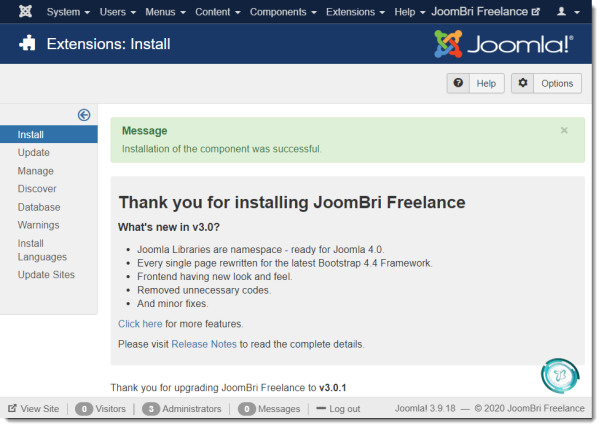The image size is (600, 428).
Task: Open the Options toolbar button
Action: (x=546, y=83)
